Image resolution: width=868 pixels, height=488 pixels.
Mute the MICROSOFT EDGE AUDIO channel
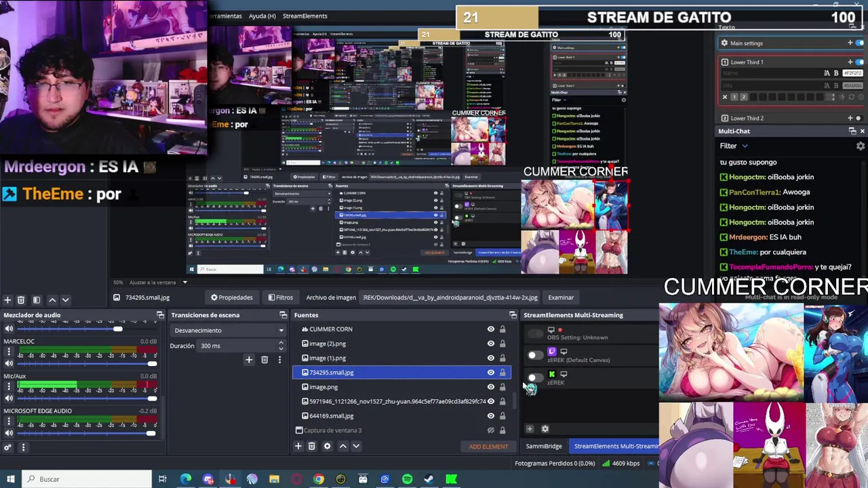pyautogui.click(x=9, y=433)
